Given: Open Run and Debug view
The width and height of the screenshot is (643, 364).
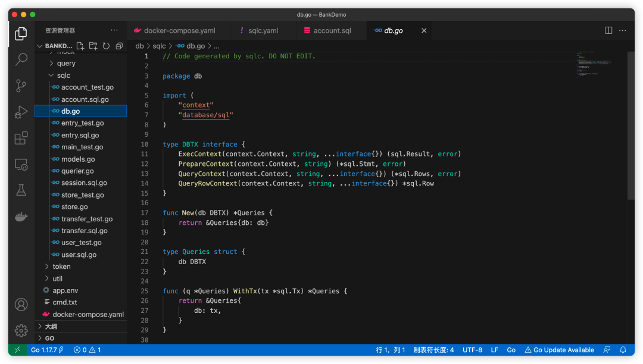Looking at the screenshot, I should (21, 112).
